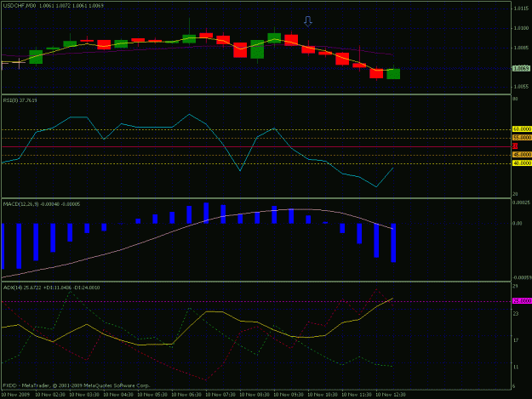Click the 10 Nov 11:30 time label

(x=357, y=395)
